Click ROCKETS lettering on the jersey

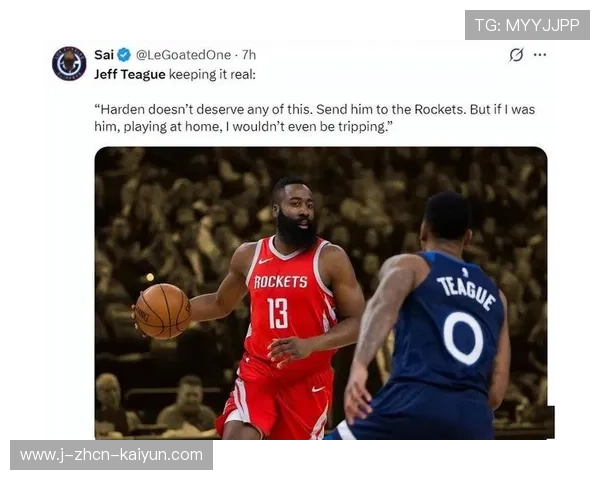(x=280, y=282)
